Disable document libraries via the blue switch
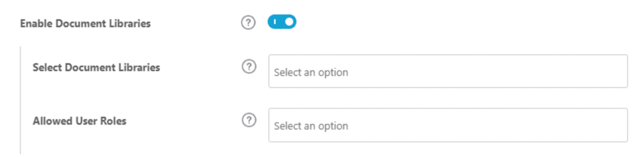Screen dimensions: 644x157 coord(282,22)
